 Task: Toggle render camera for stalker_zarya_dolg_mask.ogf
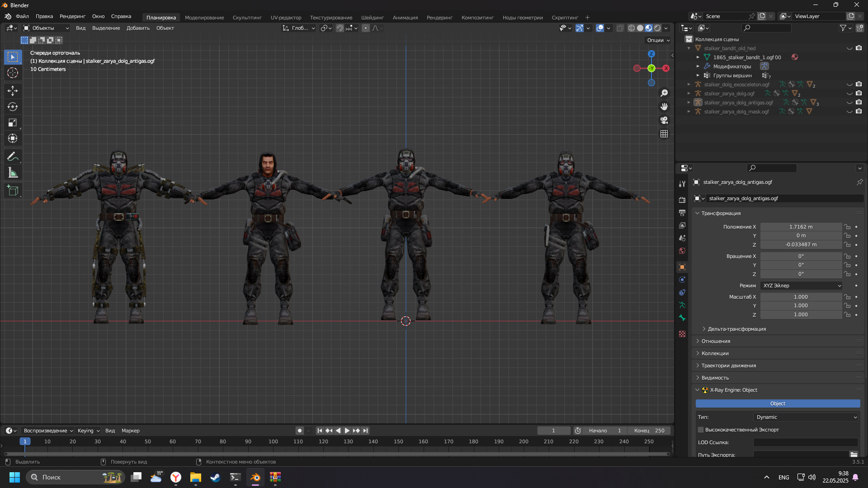coord(859,112)
